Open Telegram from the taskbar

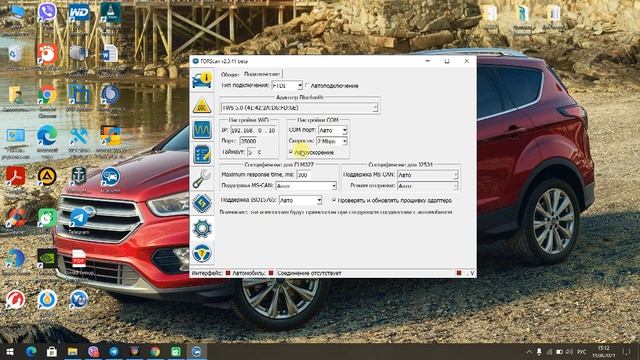pos(114,351)
